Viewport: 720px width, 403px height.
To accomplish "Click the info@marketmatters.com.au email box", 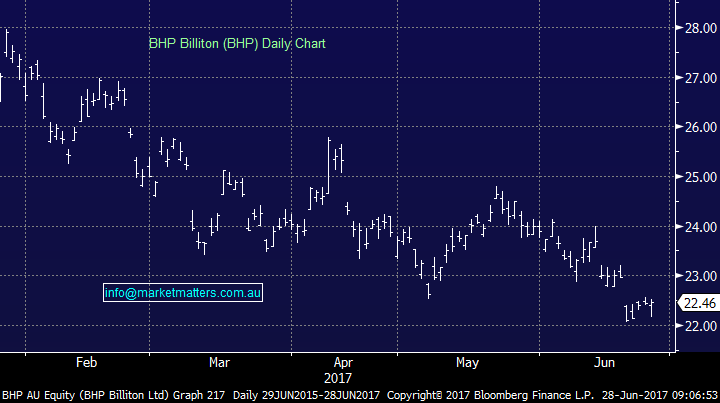I will click(x=183, y=292).
